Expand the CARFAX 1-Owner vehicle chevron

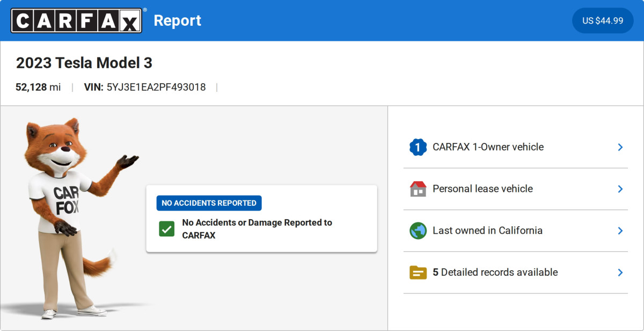pyautogui.click(x=620, y=147)
